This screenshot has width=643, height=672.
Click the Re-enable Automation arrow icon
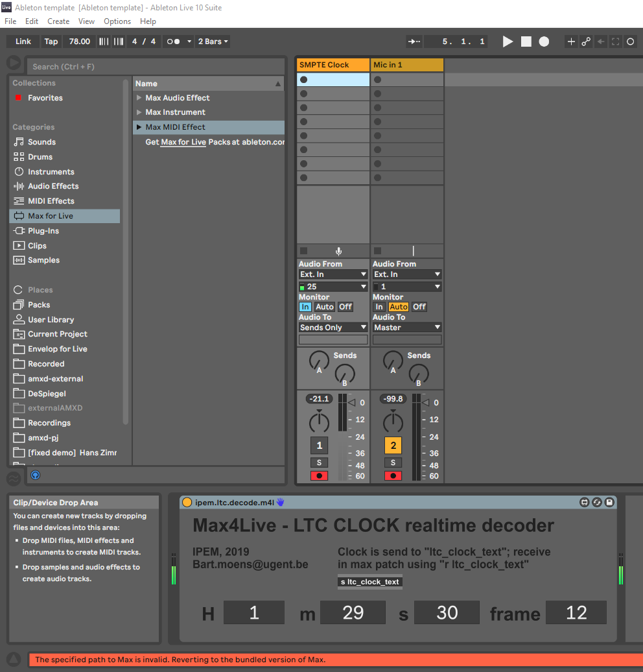tap(601, 42)
